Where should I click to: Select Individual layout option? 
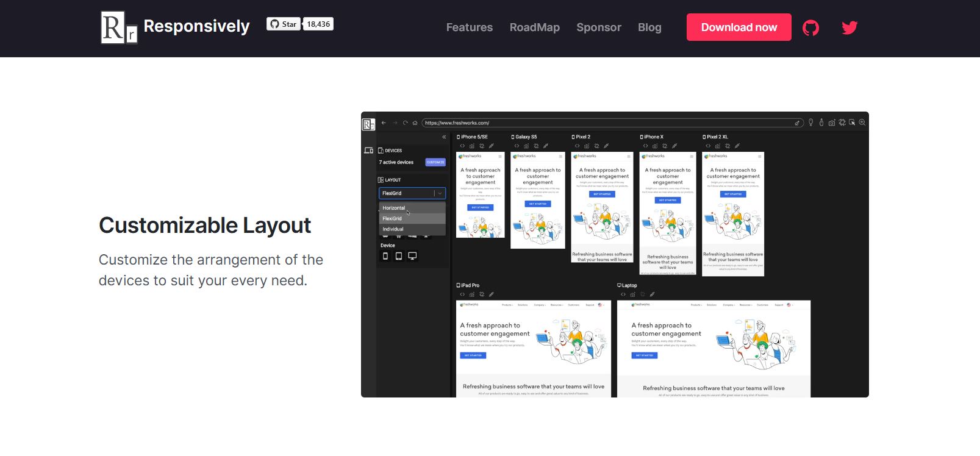[x=412, y=229]
